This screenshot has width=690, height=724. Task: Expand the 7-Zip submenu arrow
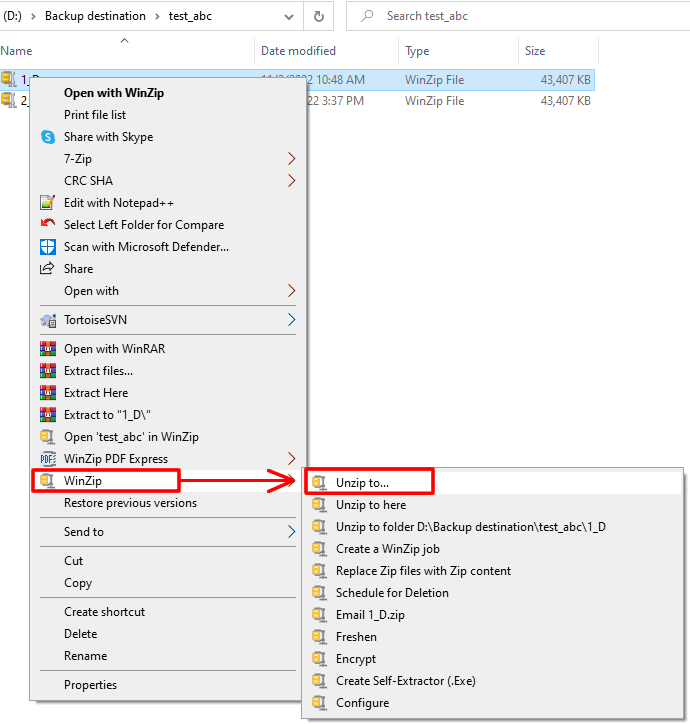[x=291, y=159]
